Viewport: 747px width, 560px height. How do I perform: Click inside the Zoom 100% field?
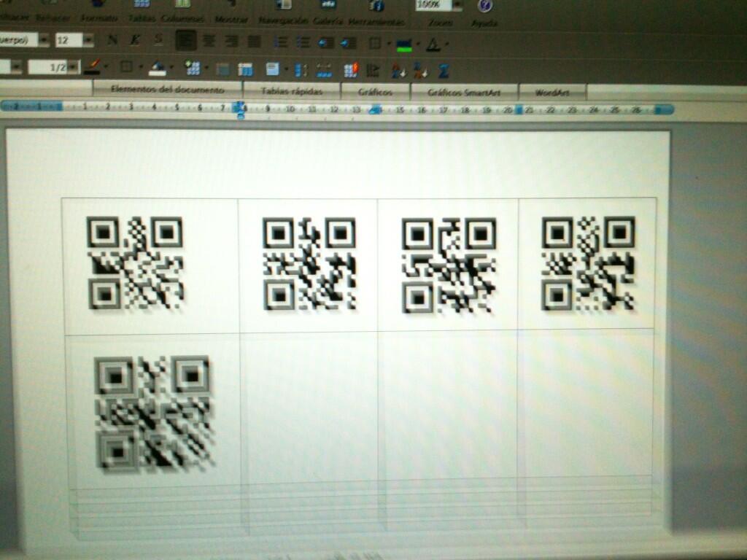click(x=433, y=4)
